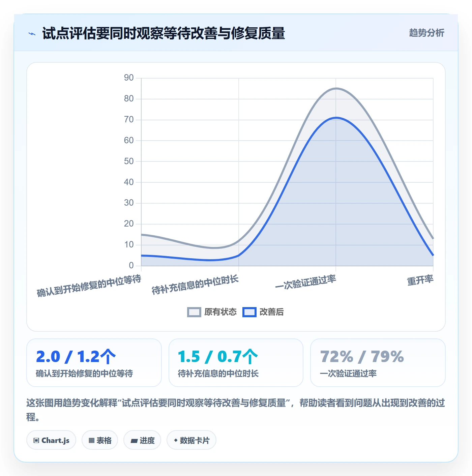This screenshot has width=472, height=476.
Task: Click 待补充信息的中位时长 card caption
Action: point(218,374)
